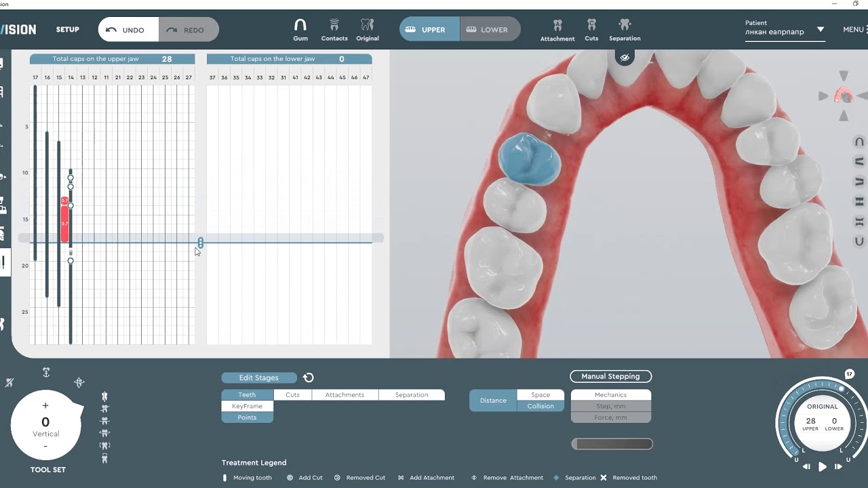Switch to the Upper jaw

429,30
